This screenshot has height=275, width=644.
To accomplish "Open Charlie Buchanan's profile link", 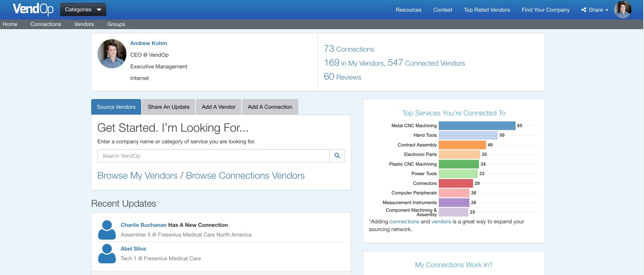I will click(144, 225).
